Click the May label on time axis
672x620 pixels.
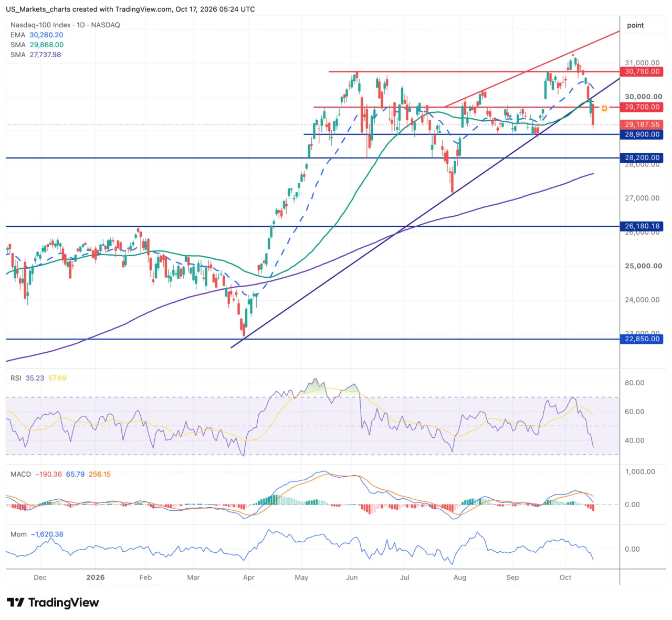(301, 577)
